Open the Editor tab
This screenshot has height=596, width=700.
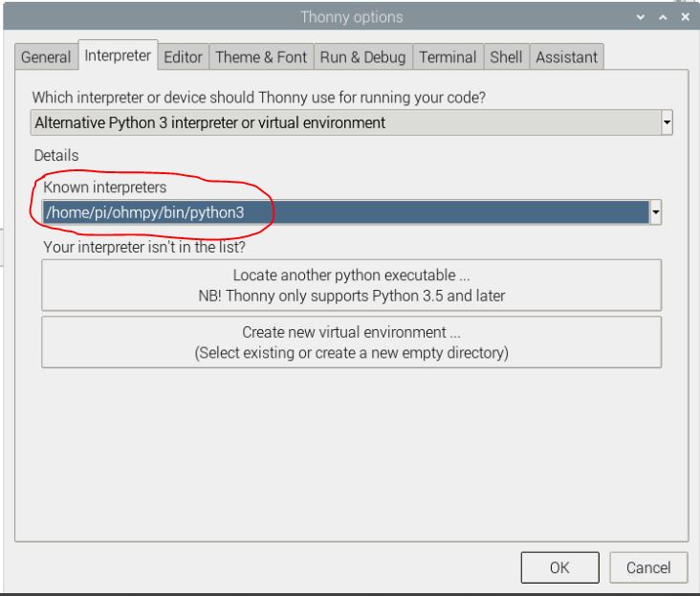tap(183, 56)
